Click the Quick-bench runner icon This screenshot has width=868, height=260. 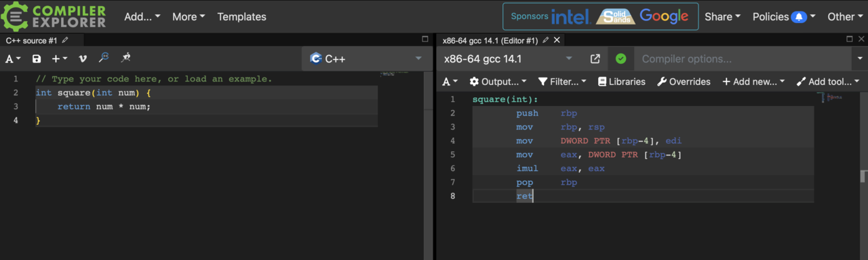pos(126,58)
